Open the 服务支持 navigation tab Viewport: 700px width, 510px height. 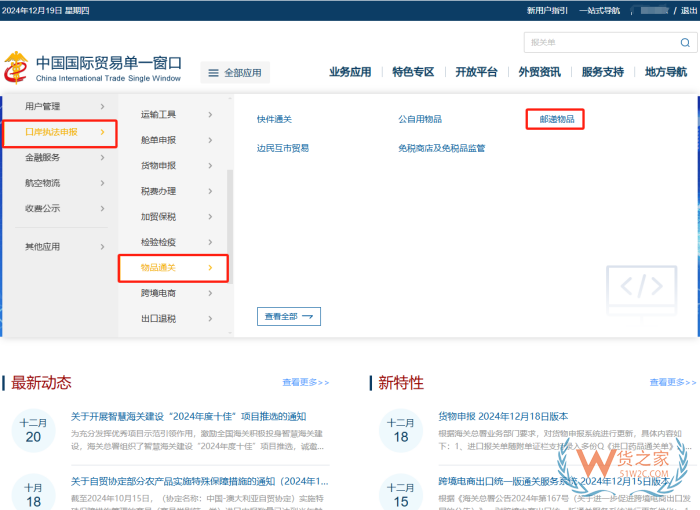coord(603,72)
